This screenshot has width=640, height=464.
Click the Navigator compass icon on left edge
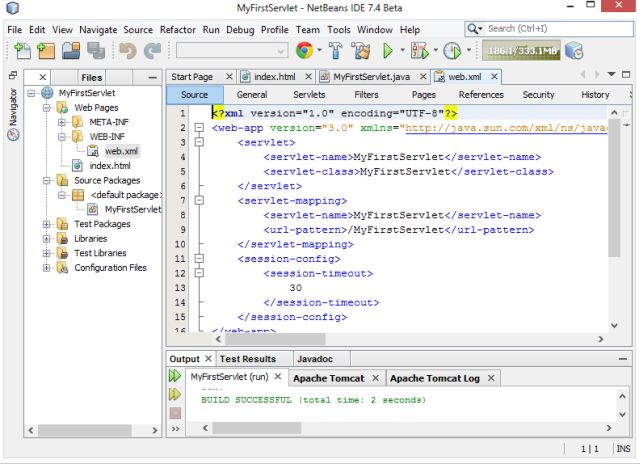click(13, 135)
